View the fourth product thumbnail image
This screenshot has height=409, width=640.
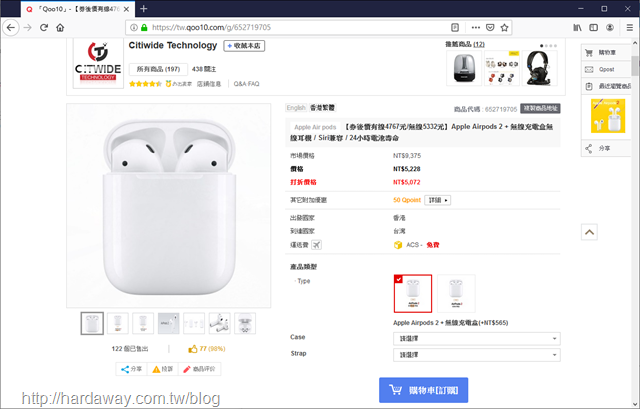click(168, 323)
